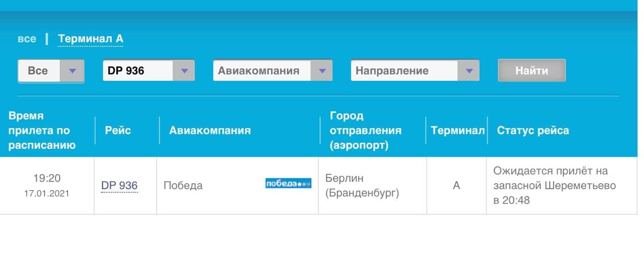Open the DP 936 flight link in the table
Screen dimensions: 644x269
(x=119, y=186)
